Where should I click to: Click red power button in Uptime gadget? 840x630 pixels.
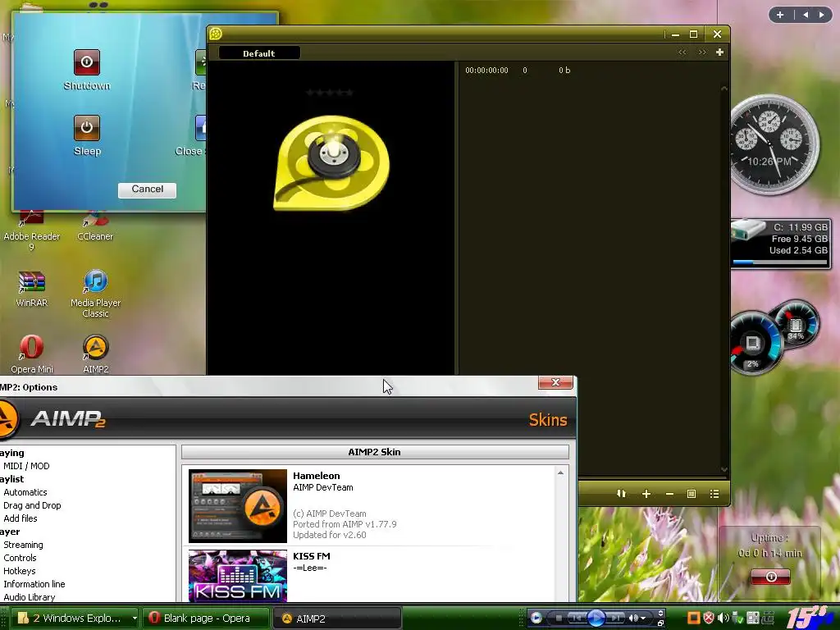[771, 577]
